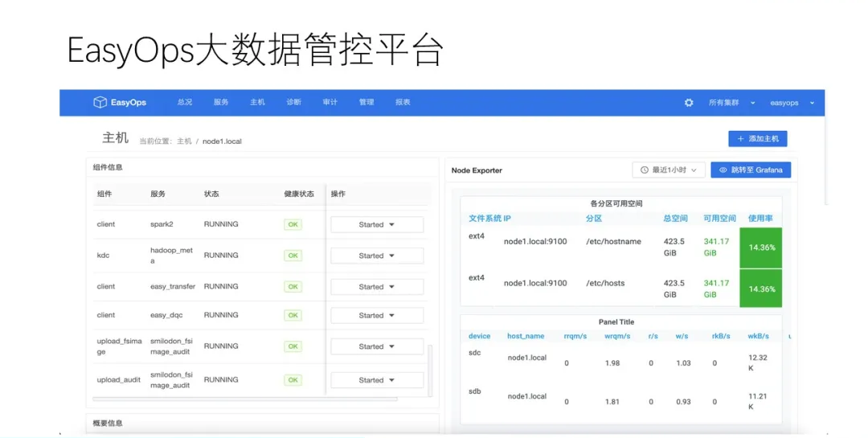Image resolution: width=868 pixels, height=438 pixels.
Task: Click the plus icon on 添加主机 button
Action: click(x=740, y=138)
